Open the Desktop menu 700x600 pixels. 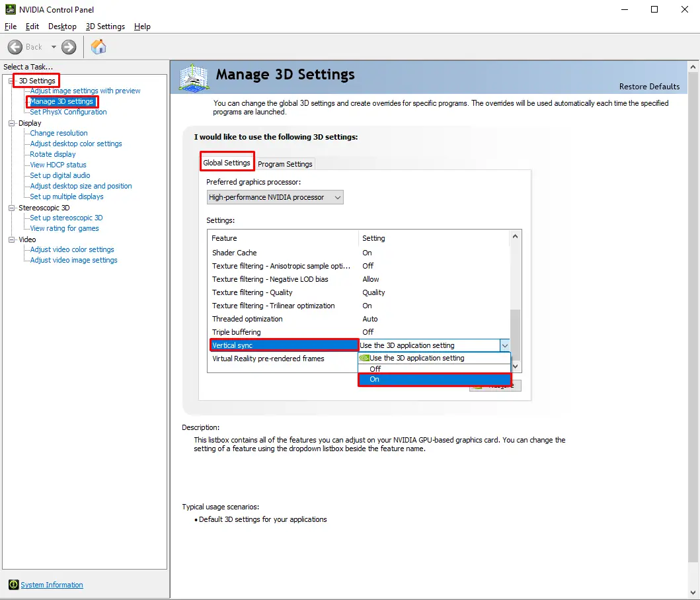click(62, 26)
